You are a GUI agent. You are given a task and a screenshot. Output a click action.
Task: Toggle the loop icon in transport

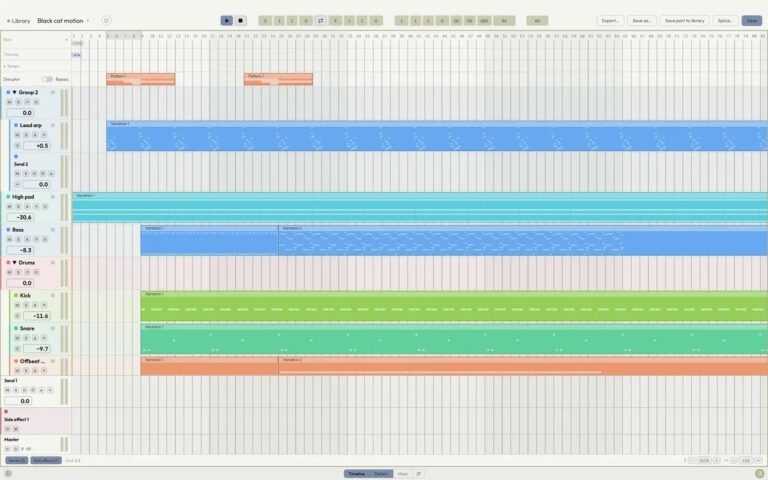320,21
